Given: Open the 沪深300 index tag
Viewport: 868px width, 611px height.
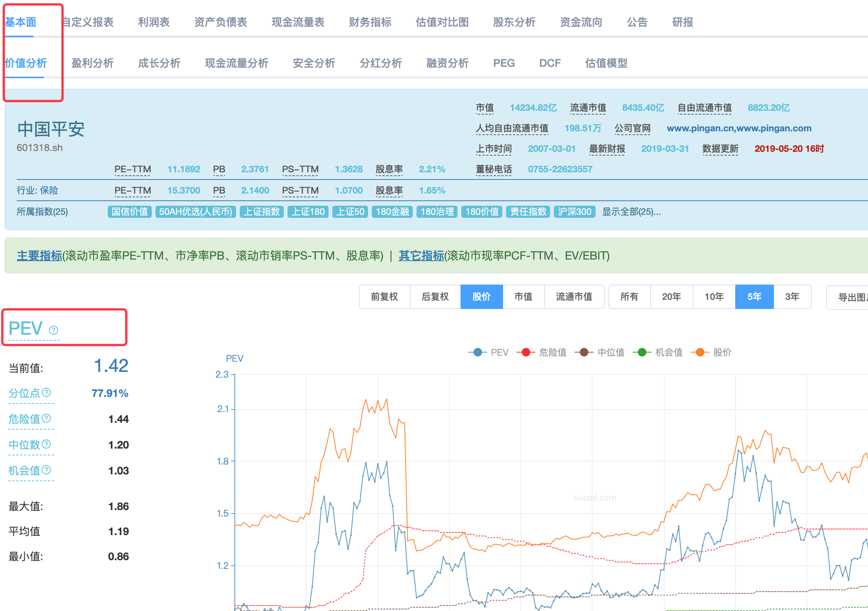Looking at the screenshot, I should [574, 212].
